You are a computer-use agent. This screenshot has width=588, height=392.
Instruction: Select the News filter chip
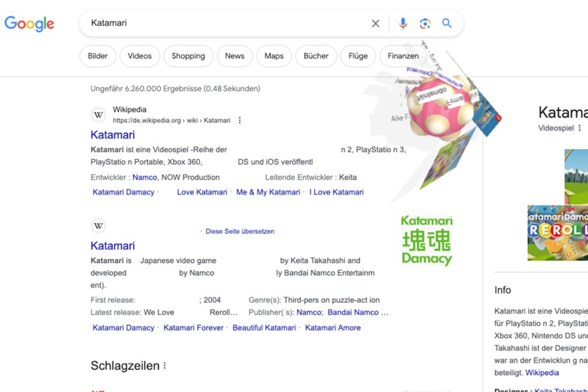[x=235, y=56]
